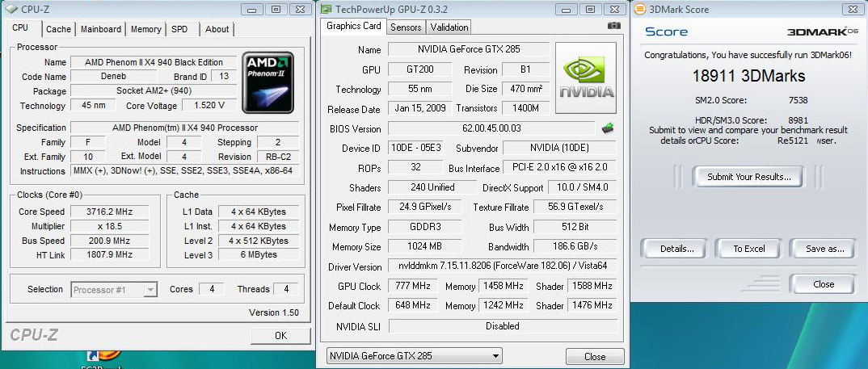The width and height of the screenshot is (868, 369).
Task: Select the Graphics Card tab in GPU-Z
Action: pos(354,26)
